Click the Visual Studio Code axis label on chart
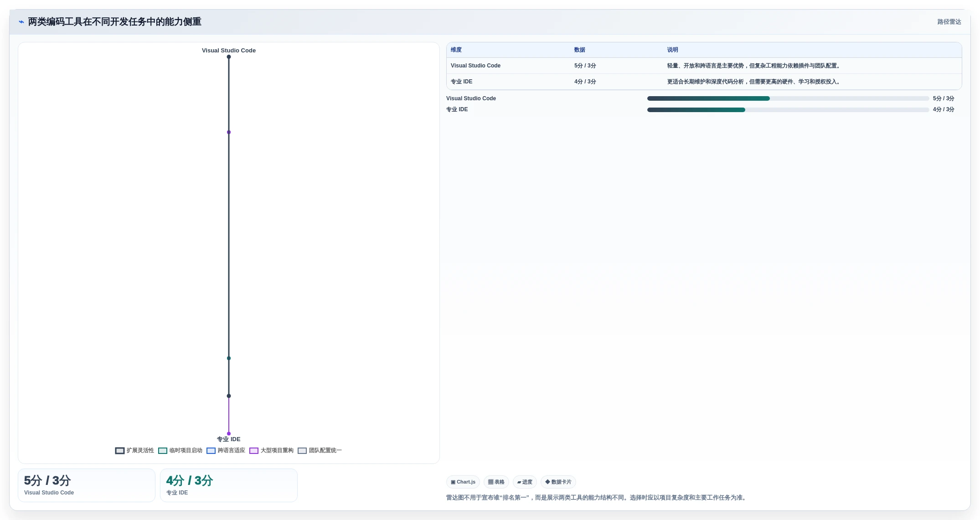Image resolution: width=980 pixels, height=520 pixels. click(x=229, y=51)
